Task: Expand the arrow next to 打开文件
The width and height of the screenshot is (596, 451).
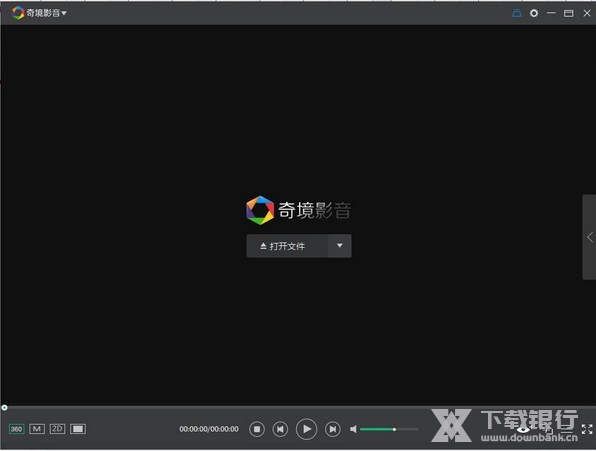Action: pyautogui.click(x=340, y=246)
